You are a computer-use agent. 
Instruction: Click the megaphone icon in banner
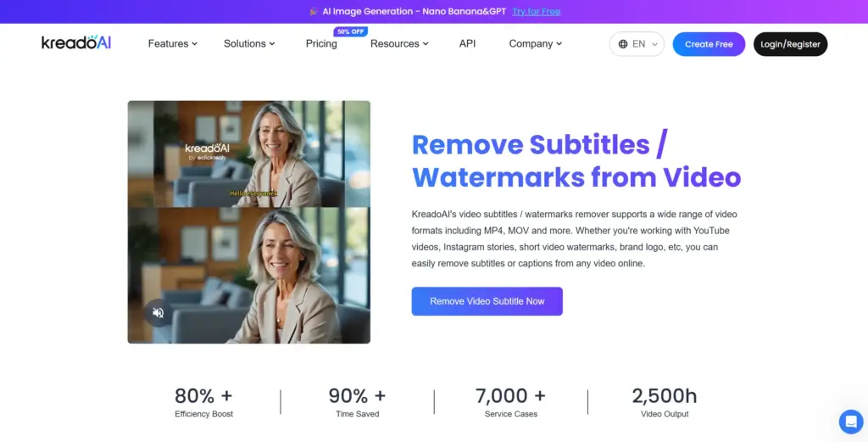(313, 12)
